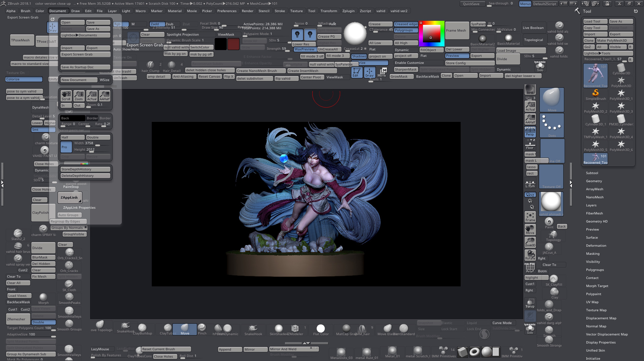The image size is (644, 361).
Task: Expand the Polypaint section
Action: point(594,294)
